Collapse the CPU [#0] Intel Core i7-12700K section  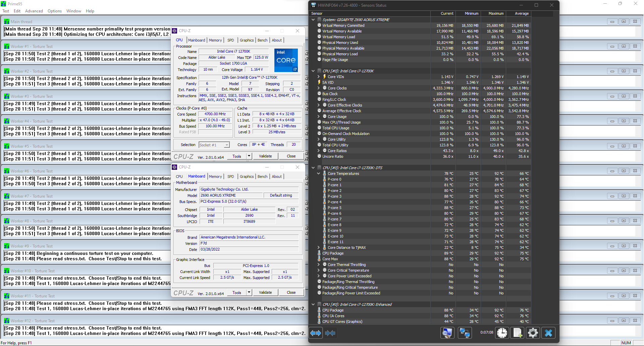click(313, 71)
